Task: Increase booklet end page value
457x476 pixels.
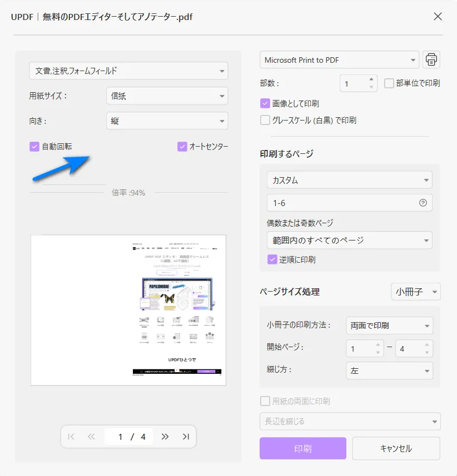Action: pos(427,344)
